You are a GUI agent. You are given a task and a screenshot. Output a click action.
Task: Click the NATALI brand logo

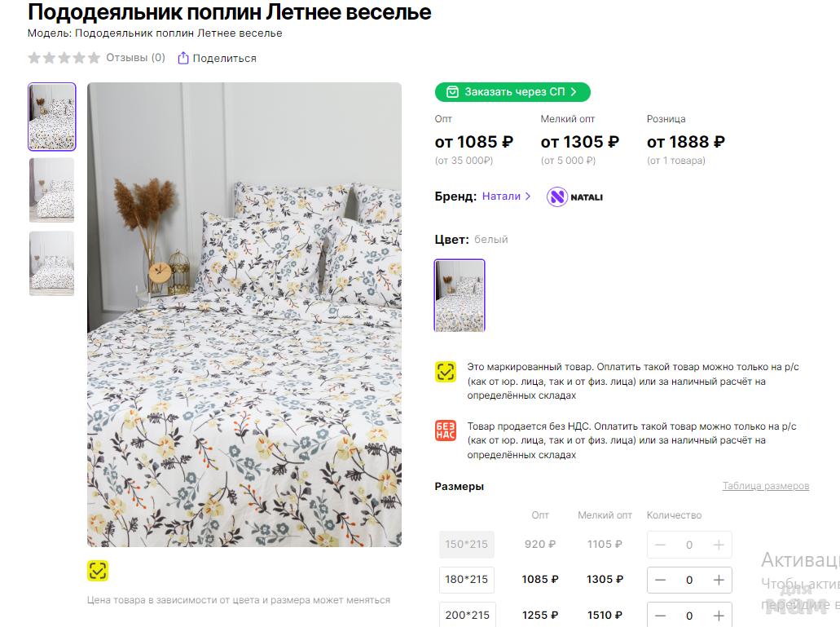click(575, 196)
